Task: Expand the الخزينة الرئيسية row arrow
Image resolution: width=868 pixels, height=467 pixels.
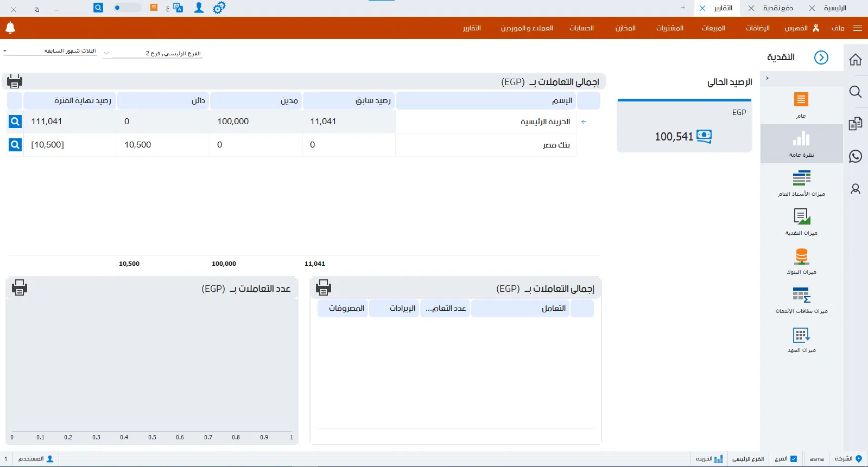Action: click(584, 122)
